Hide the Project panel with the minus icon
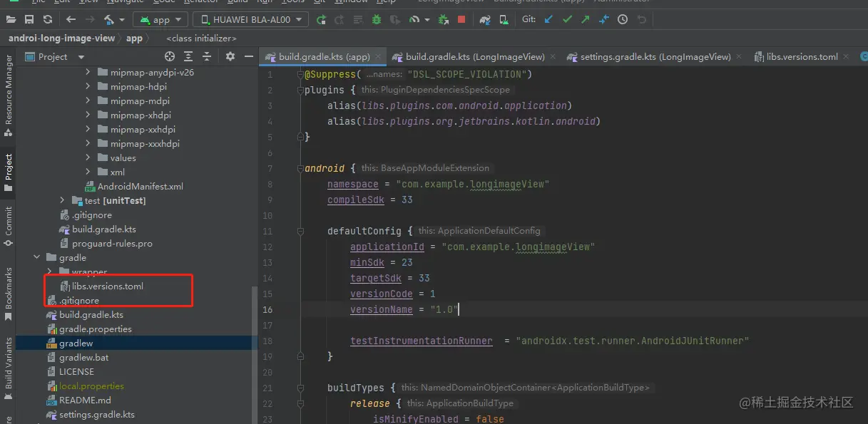This screenshot has height=424, width=868. [x=249, y=56]
